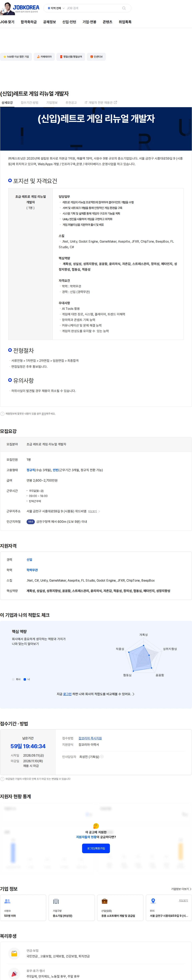Open the 지역 전체 region dropdown
Screen dimensions: 192x980
56,8
